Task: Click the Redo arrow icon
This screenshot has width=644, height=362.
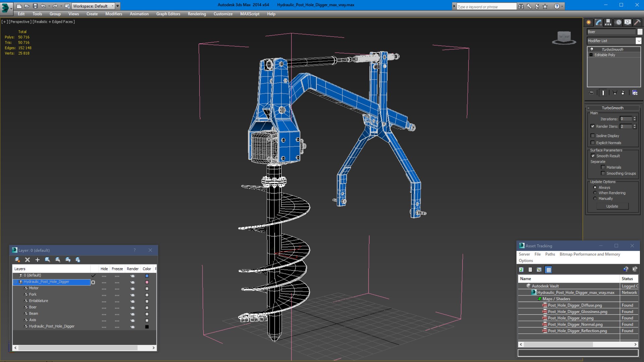Action: tap(55, 6)
